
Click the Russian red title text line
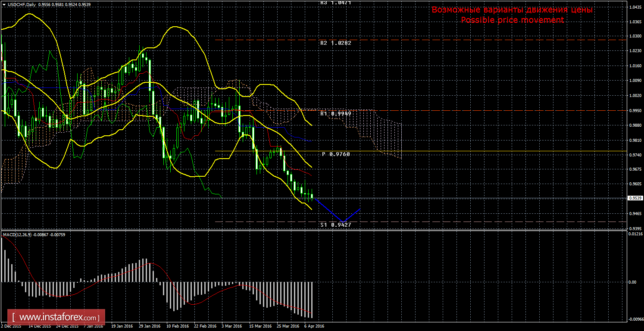coord(512,9)
